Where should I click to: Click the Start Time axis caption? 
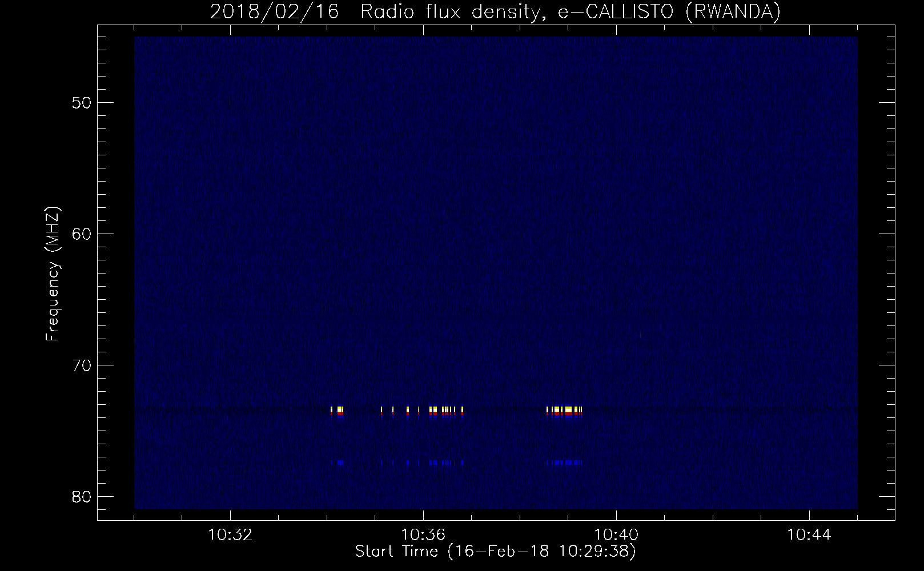click(495, 552)
